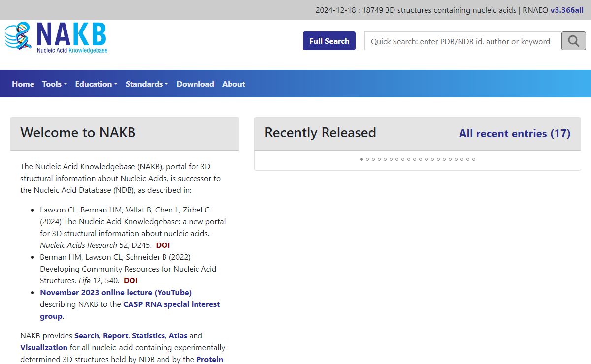Click the NAKB logo
The width and height of the screenshot is (591, 364).
click(56, 38)
